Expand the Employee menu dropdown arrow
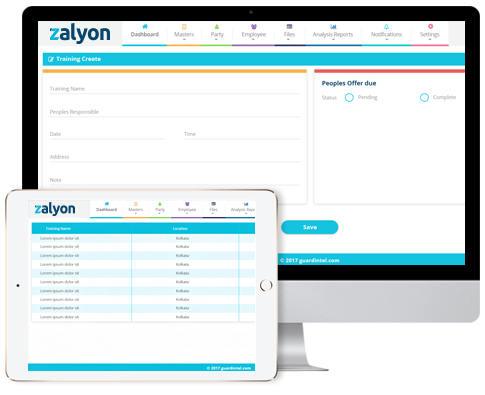The height and width of the screenshot is (395, 485). [x=253, y=40]
